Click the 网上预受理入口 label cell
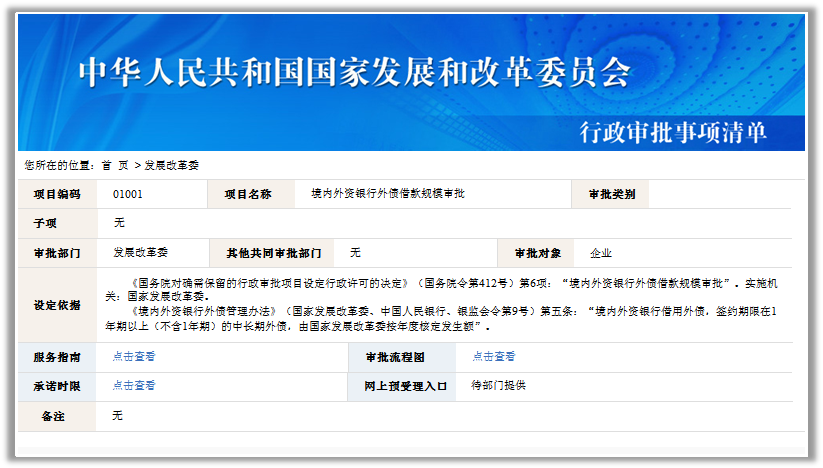Screen dimensions: 823x468 pos(403,387)
